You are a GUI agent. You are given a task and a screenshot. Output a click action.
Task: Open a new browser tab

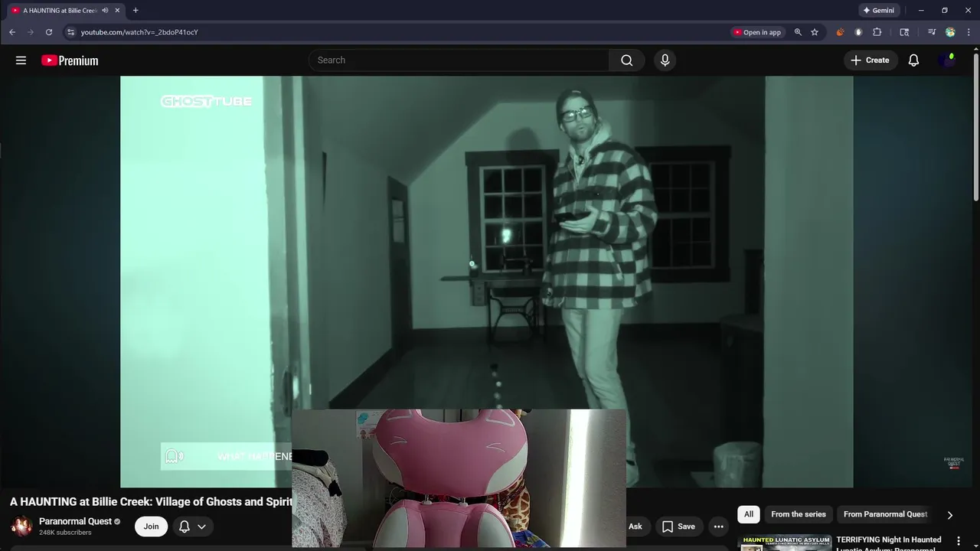pyautogui.click(x=136, y=11)
